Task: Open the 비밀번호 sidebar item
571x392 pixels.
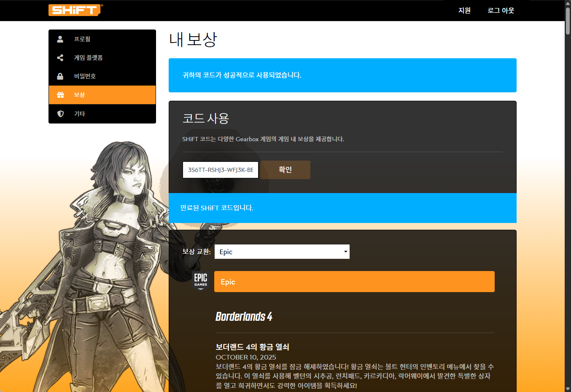Action: coord(102,76)
